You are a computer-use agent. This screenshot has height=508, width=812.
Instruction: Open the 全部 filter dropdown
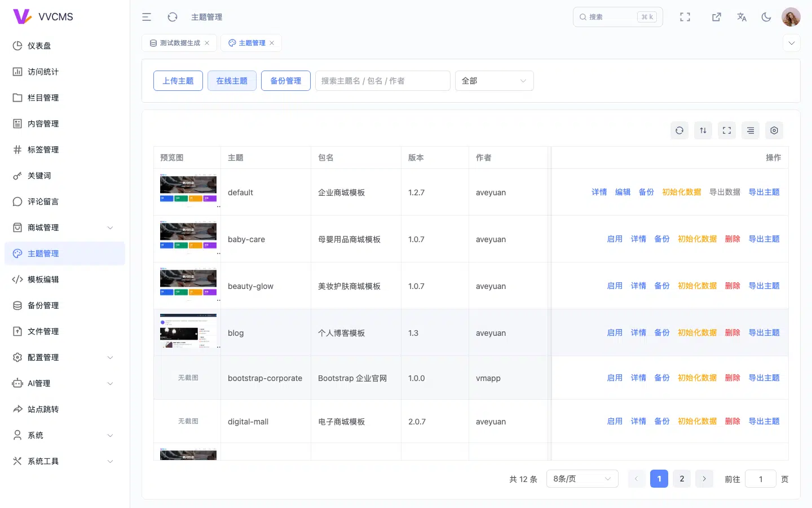click(x=495, y=81)
